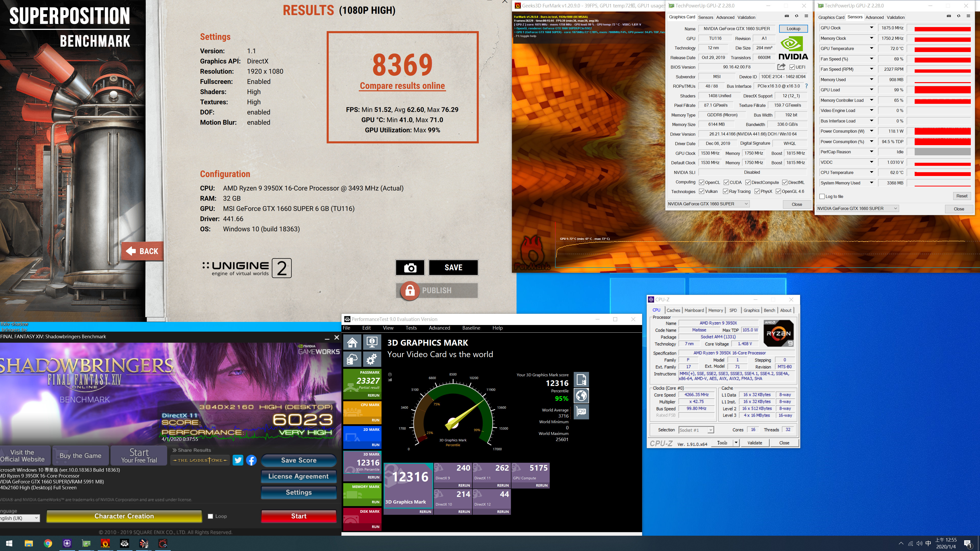This screenshot has height=551, width=980.
Task: Click screenshot camera icon in GPU-Z Sensors window
Action: 949,16
